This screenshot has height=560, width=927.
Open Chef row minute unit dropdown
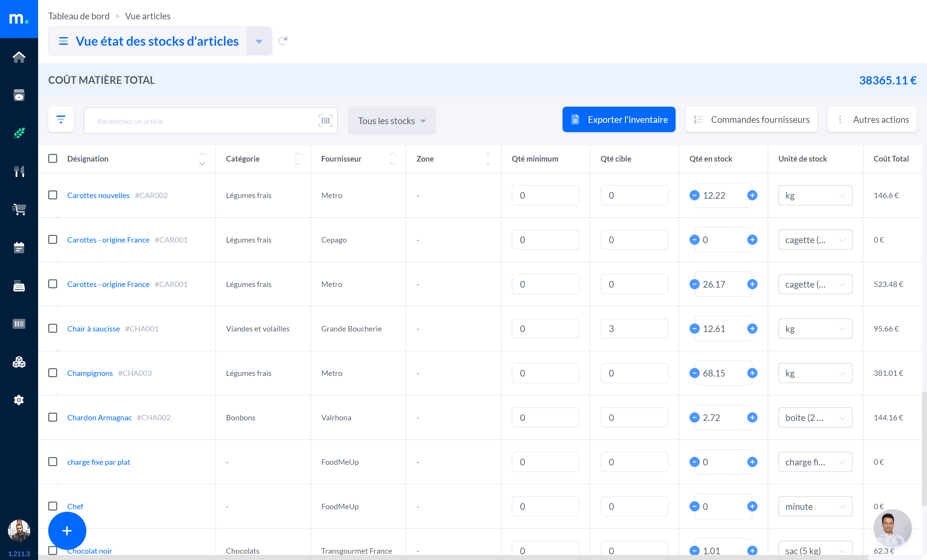(x=815, y=506)
